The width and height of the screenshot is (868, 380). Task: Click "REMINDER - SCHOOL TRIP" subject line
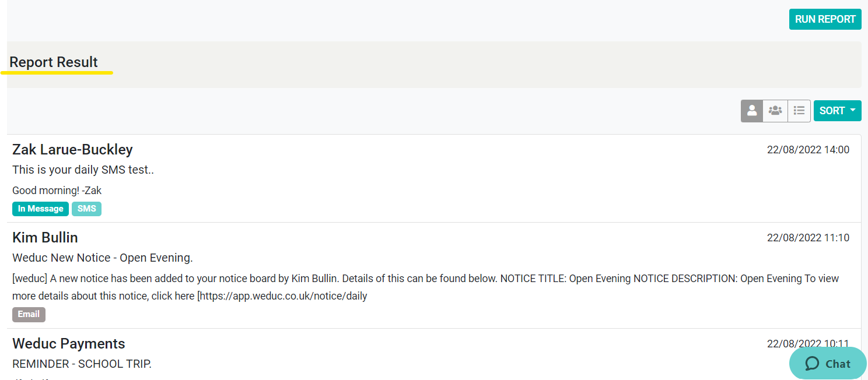point(82,364)
